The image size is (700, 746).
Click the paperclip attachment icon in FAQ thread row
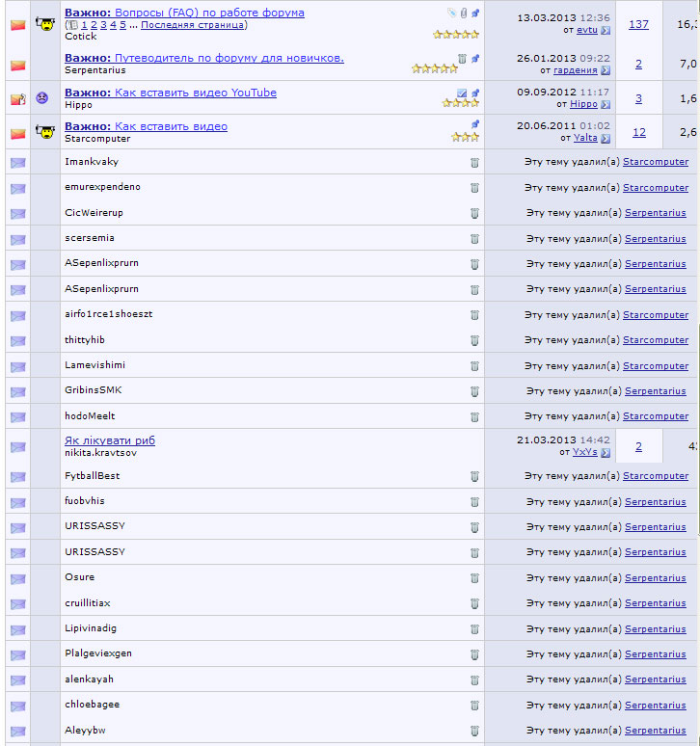coord(463,13)
